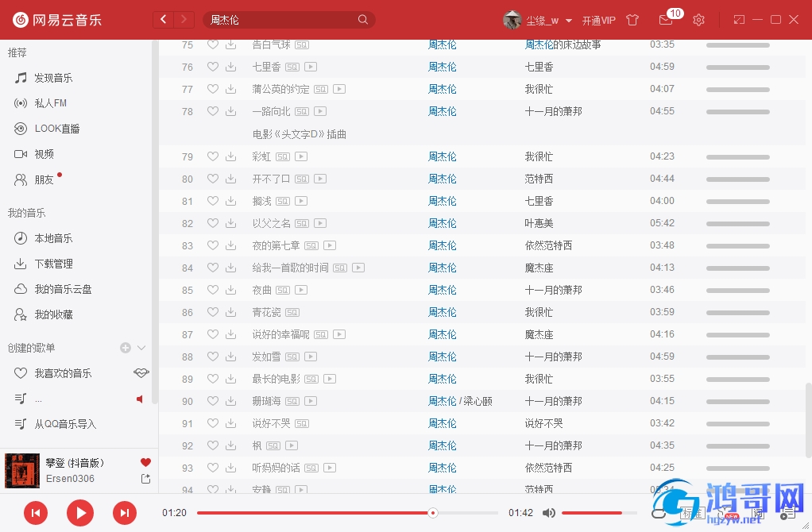Screen dimensions: 812x532
Task: Open album 叶惠美 link
Action: 539,223
